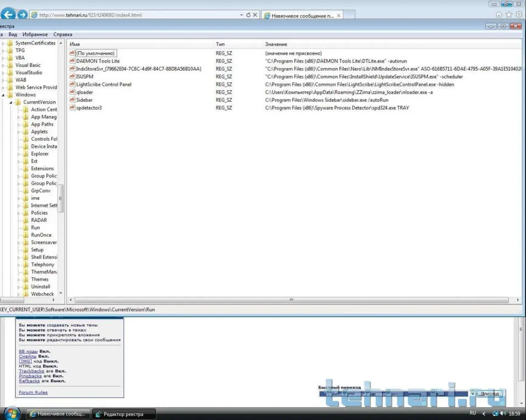Select the Sidebar registry value

(84, 100)
